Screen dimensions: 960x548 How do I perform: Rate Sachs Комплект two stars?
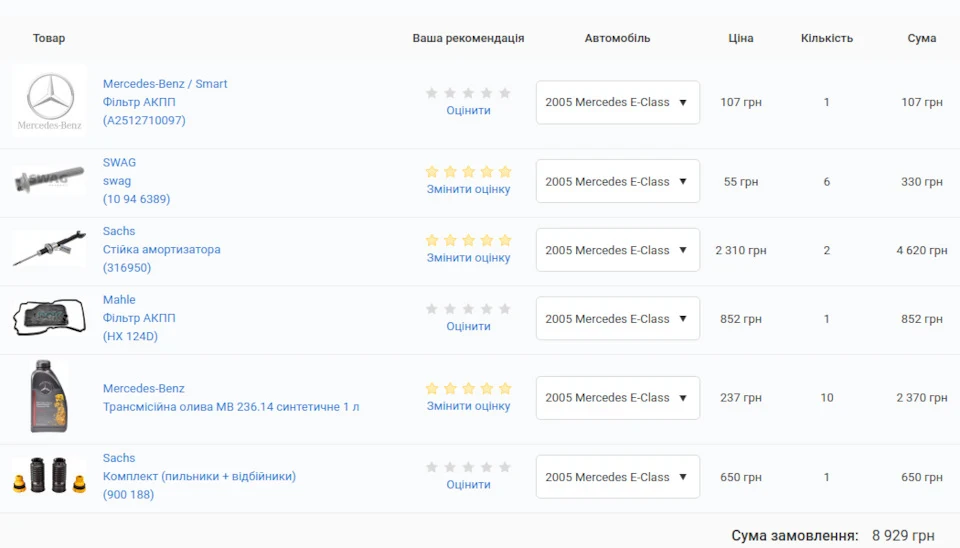[450, 467]
